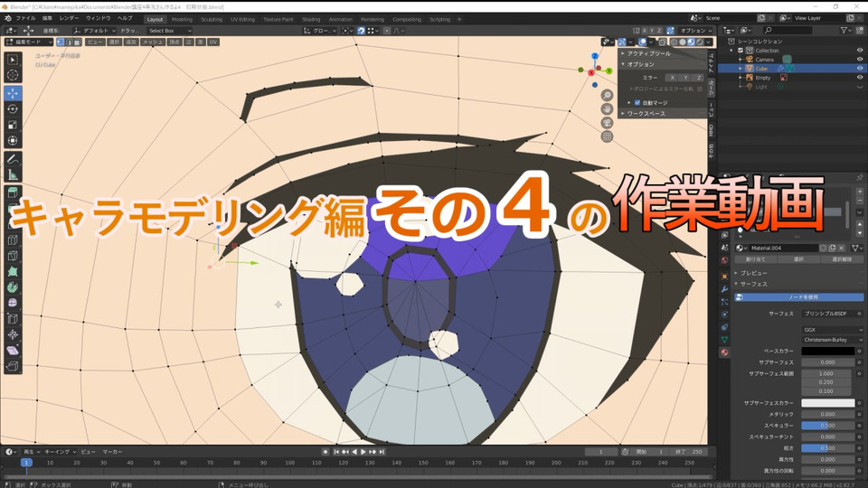Unlink Material.004 with X icon

[842, 248]
